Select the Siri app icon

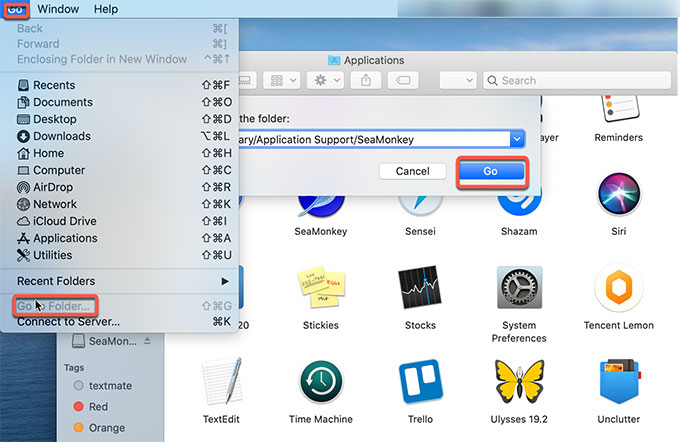coord(618,194)
